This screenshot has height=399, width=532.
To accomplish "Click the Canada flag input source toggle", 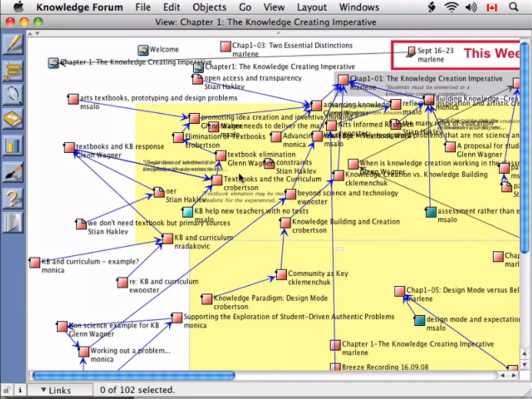I will coord(491,8).
